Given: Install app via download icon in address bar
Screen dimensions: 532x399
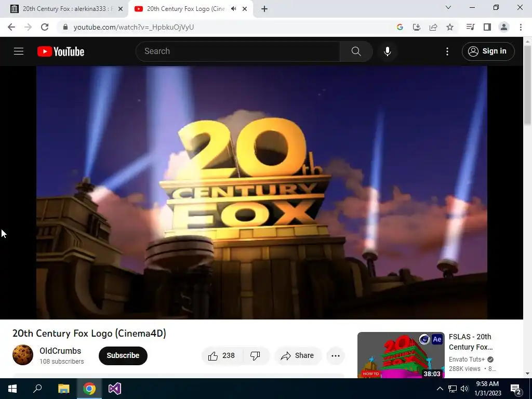Looking at the screenshot, I should point(417,27).
